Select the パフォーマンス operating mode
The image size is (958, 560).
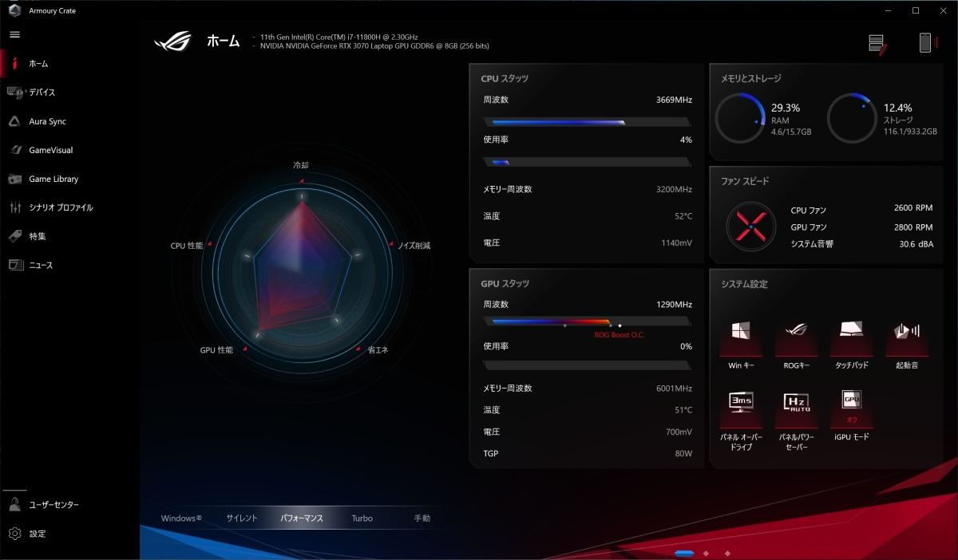point(302,518)
